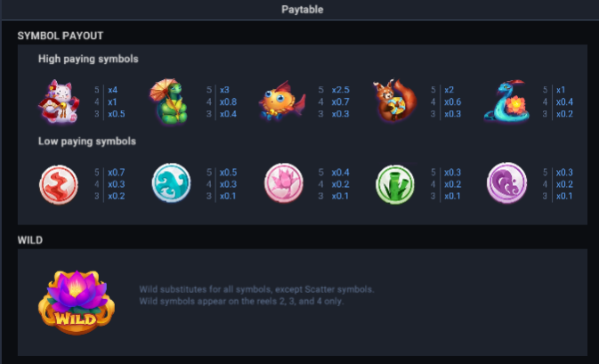
Task: Select the turtle with umbrella symbol
Action: click(169, 101)
